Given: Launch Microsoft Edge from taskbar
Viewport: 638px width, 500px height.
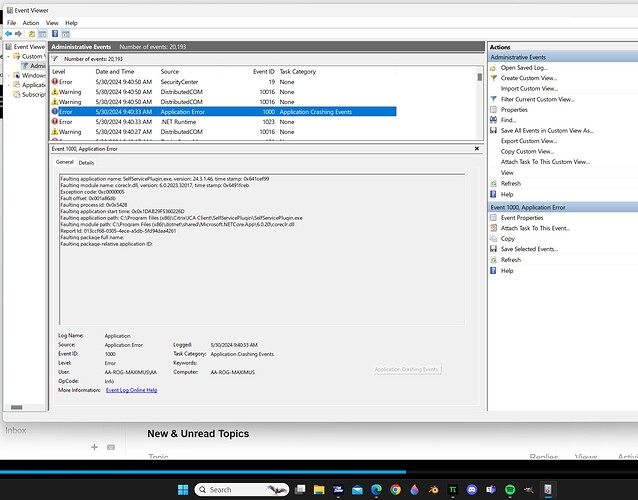Looking at the screenshot, I should (376, 489).
